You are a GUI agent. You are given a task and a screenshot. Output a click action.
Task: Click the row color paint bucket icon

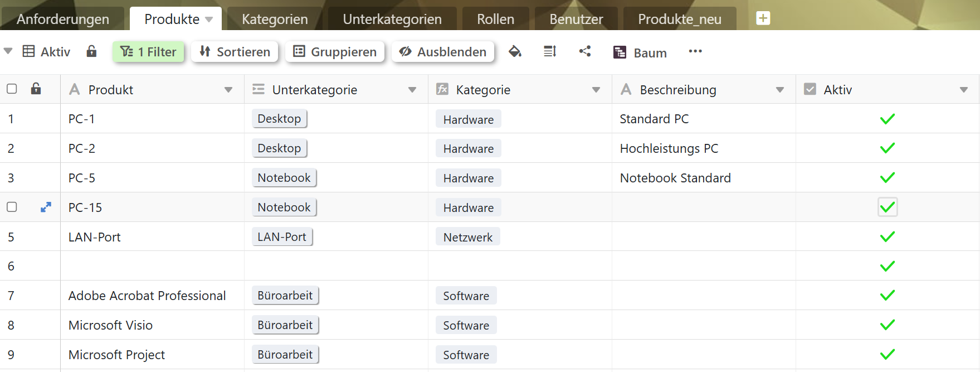pos(515,52)
